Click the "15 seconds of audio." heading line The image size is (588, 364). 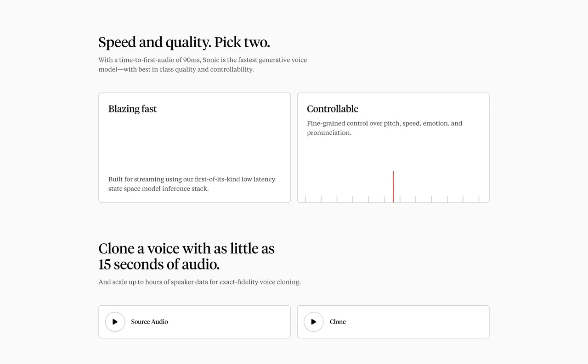[159, 264]
